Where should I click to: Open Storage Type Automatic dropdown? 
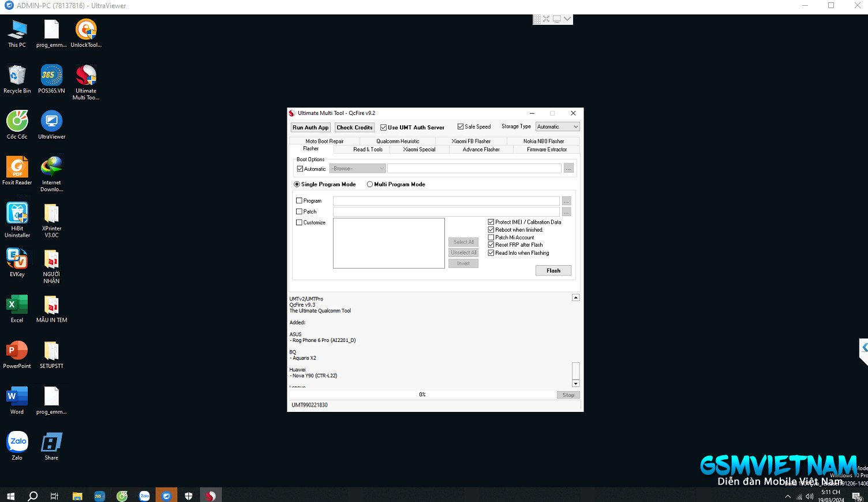[x=557, y=127]
